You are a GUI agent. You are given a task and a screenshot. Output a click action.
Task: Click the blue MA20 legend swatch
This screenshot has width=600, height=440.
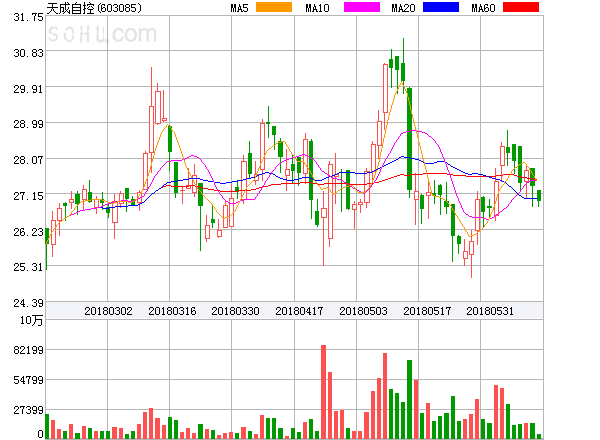441,7
